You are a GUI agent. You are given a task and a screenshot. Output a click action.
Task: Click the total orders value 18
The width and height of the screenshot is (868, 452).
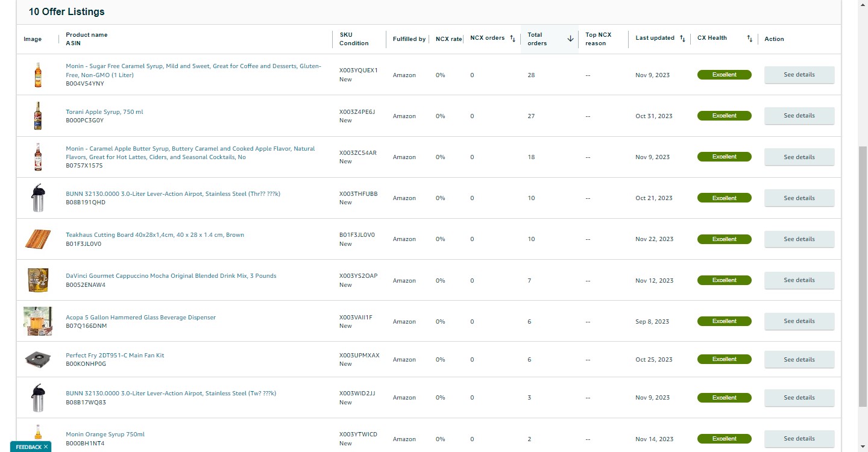pyautogui.click(x=531, y=157)
